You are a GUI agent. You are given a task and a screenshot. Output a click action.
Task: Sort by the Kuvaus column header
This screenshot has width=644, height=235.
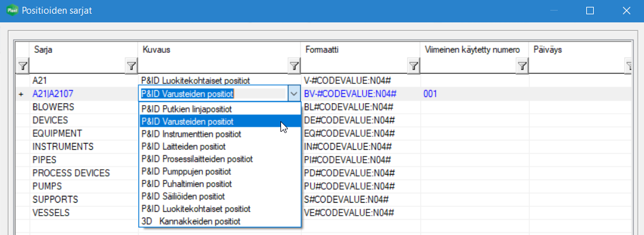(220, 50)
